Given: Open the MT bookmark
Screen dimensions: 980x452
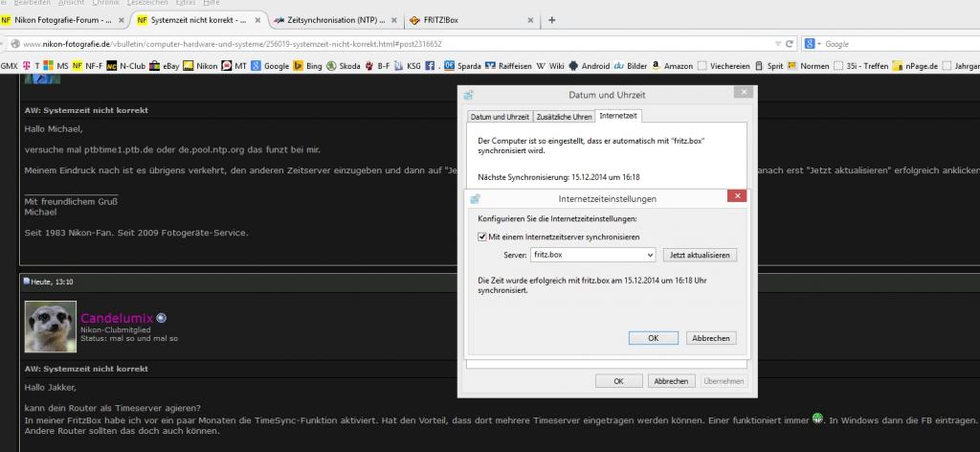Looking at the screenshot, I should point(234,66).
